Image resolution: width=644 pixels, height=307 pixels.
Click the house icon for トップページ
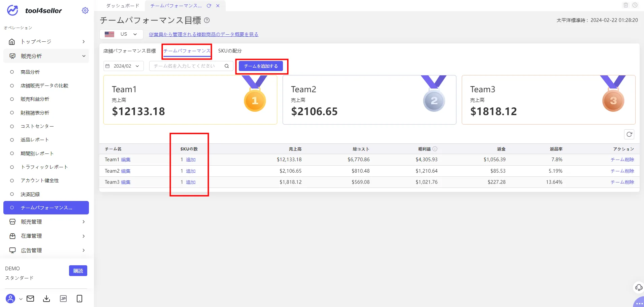click(x=12, y=41)
